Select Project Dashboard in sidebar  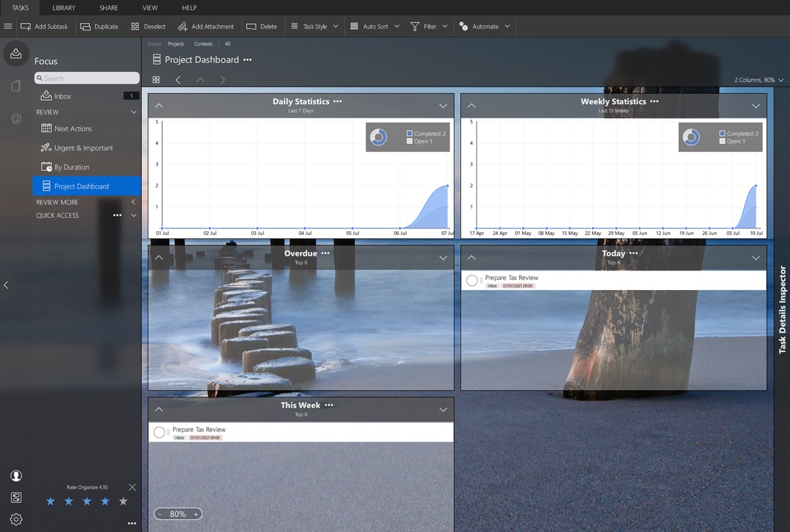coord(87,186)
